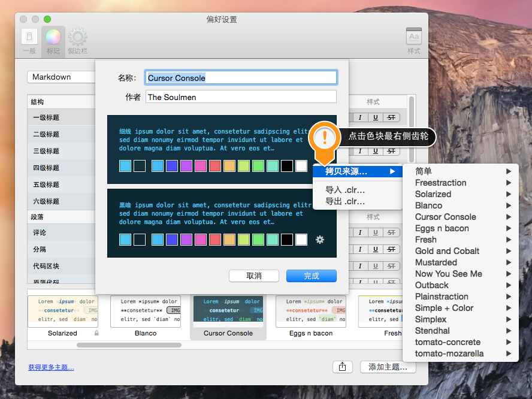Image resolution: width=532 pixels, height=399 pixels.
Task: Click the share icon next to 添加主题
Action: 342,367
